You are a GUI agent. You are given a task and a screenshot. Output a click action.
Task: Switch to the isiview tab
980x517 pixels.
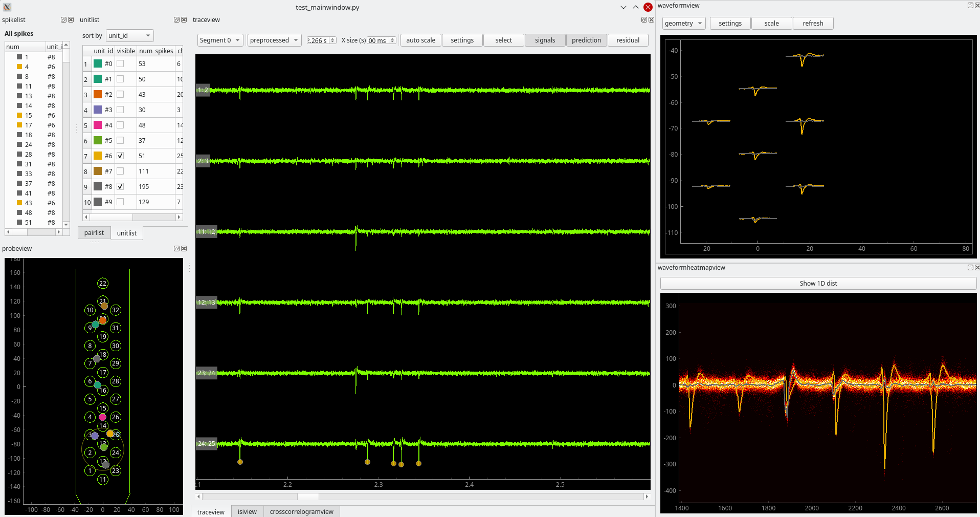pos(247,511)
